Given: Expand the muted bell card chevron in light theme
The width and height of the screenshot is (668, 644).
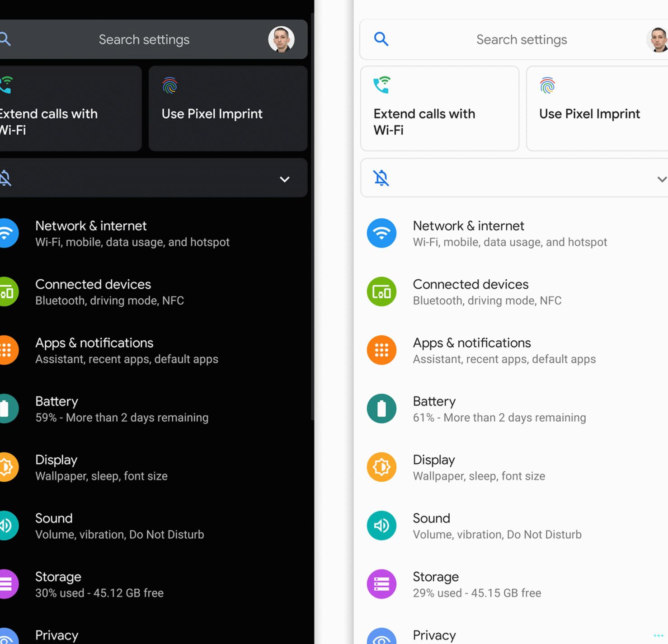Looking at the screenshot, I should click(661, 179).
